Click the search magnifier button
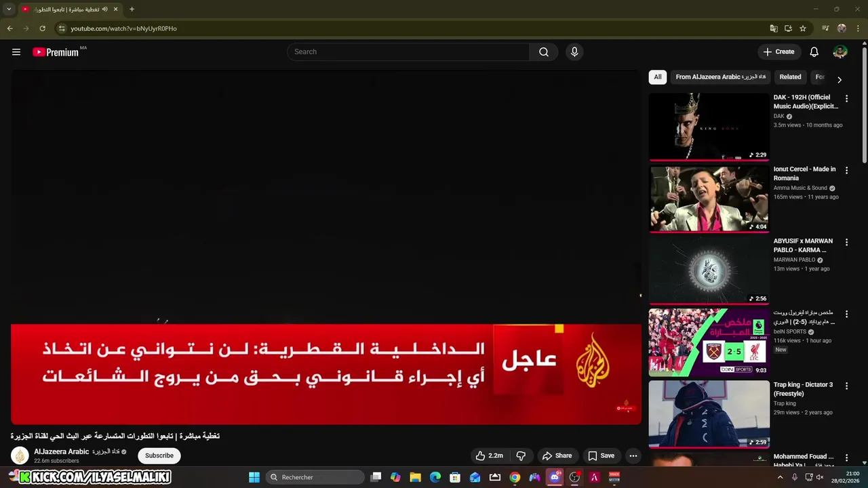The width and height of the screenshot is (868, 488). 544,52
